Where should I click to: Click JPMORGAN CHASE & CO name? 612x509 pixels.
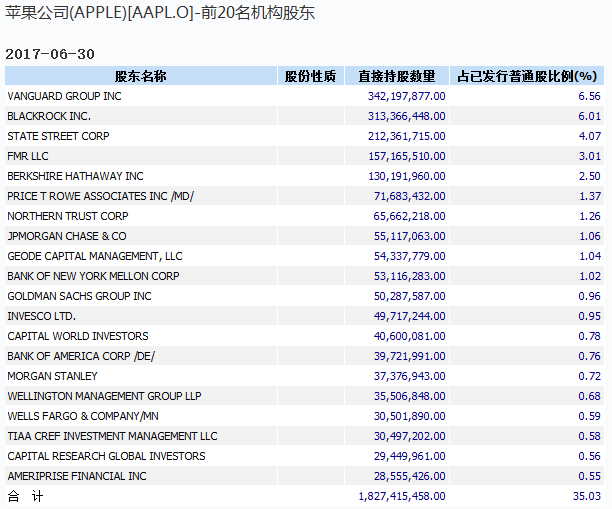coord(67,236)
